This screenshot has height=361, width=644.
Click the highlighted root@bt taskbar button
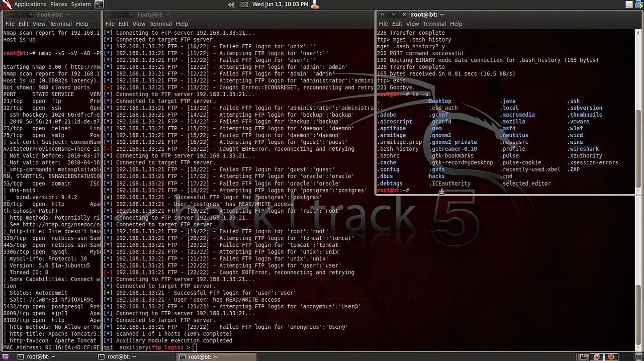coord(217,357)
